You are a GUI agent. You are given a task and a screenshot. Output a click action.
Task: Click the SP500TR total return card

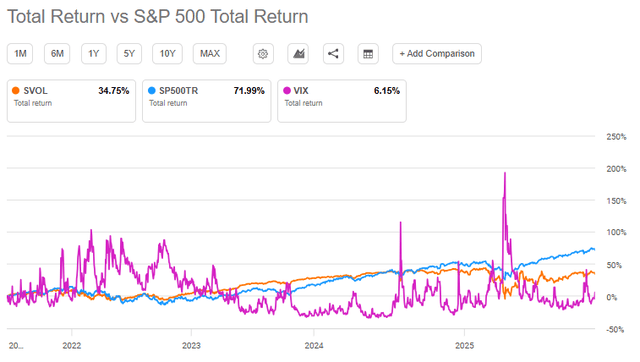(x=207, y=101)
